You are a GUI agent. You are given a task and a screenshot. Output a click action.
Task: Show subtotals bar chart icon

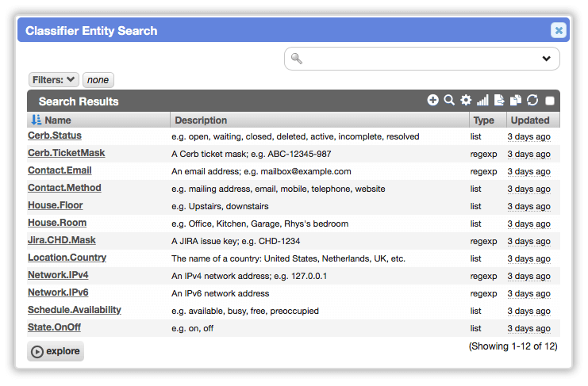coord(482,100)
